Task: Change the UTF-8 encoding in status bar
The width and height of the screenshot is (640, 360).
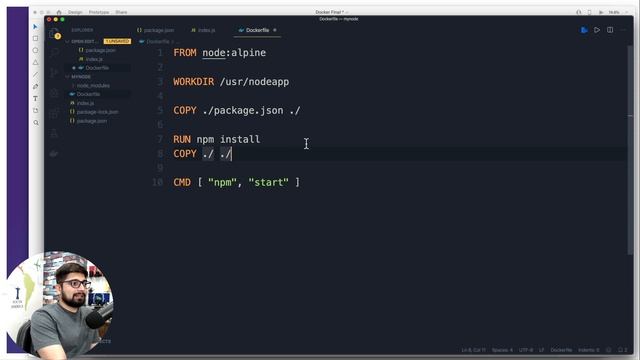Action: pos(526,350)
